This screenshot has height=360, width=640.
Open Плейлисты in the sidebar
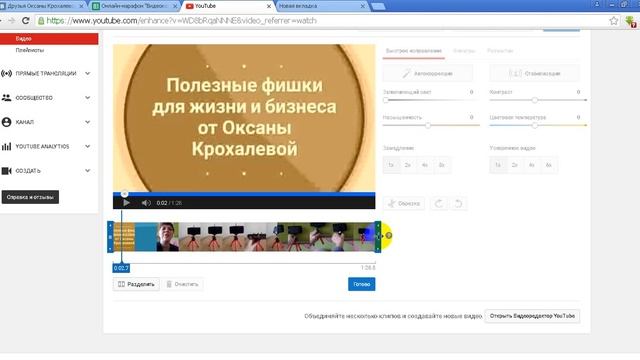click(x=30, y=50)
